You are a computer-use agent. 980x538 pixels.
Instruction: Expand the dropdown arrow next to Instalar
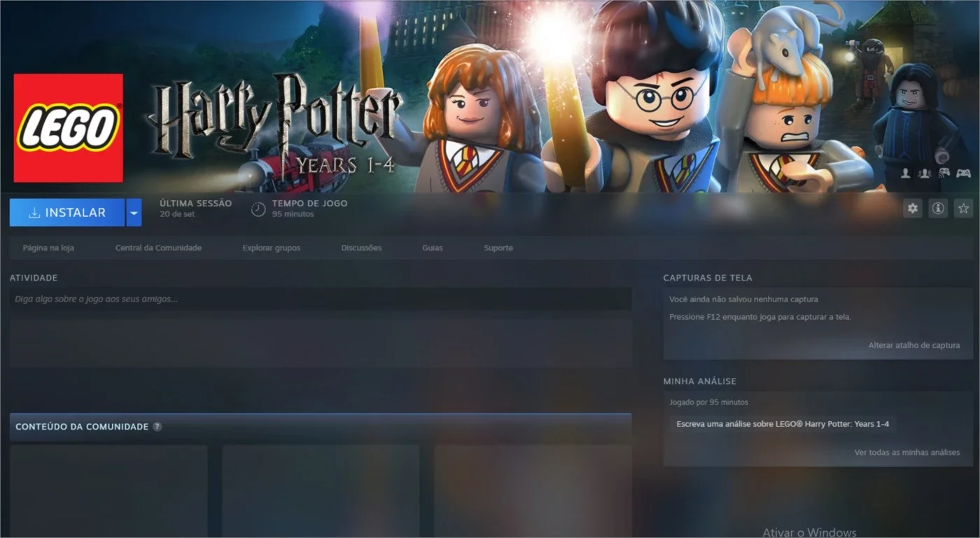(x=134, y=213)
